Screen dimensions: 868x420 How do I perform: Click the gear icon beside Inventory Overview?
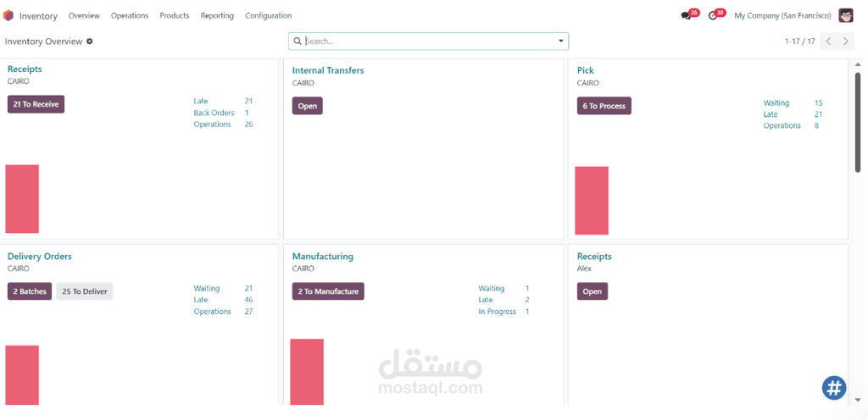pos(90,41)
